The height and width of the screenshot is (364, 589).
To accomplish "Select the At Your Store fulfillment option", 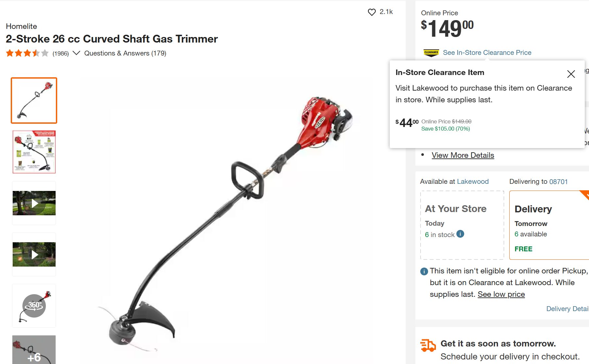I will click(462, 225).
